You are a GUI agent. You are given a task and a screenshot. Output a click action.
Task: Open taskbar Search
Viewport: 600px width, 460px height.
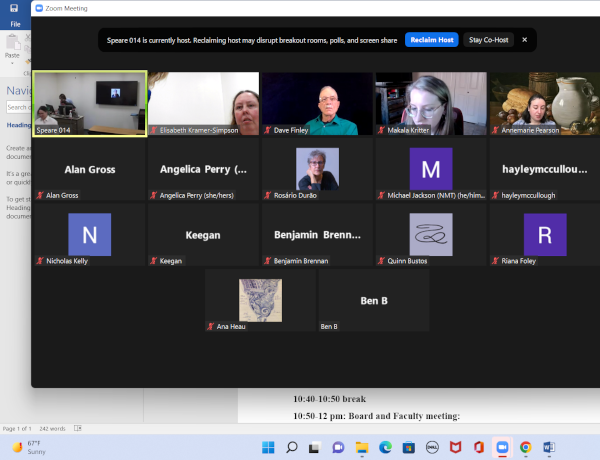(x=291, y=446)
